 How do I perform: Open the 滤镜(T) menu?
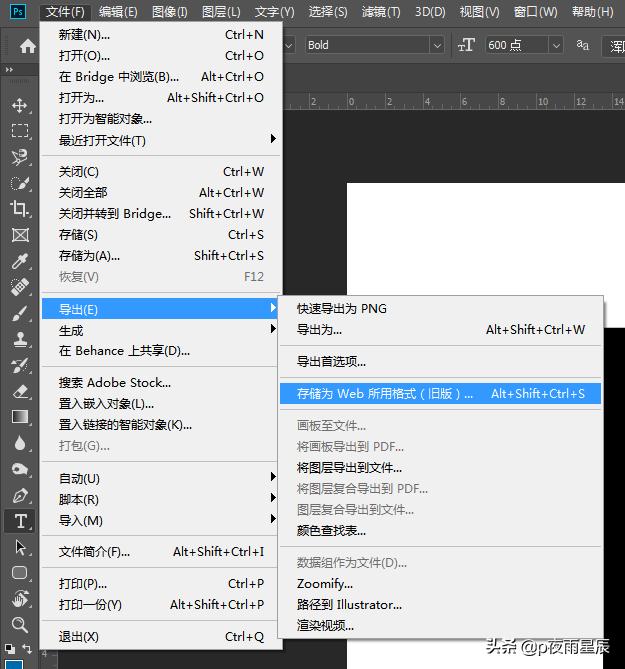[381, 12]
